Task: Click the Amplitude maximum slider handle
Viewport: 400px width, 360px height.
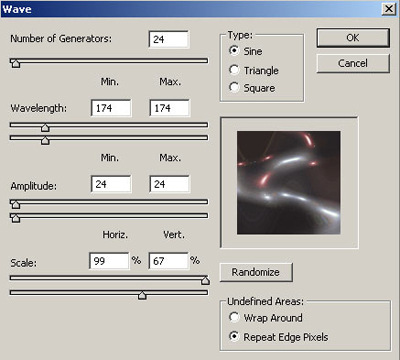Action: [x=15, y=218]
